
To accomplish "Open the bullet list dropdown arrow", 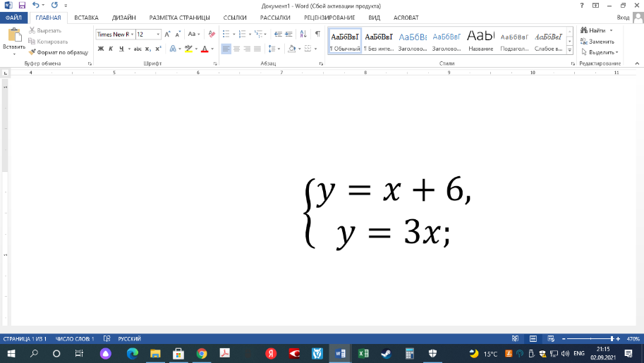I will 234,35.
